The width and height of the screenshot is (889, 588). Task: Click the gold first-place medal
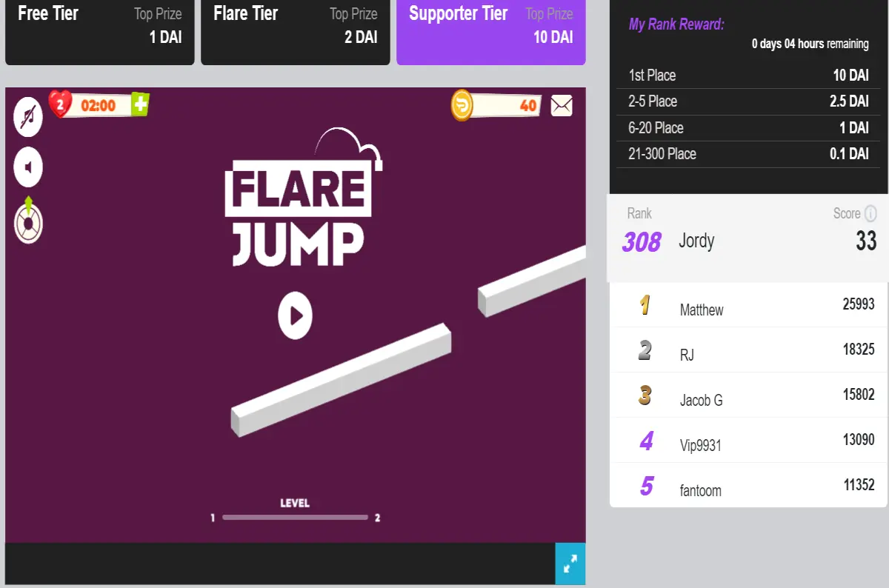pyautogui.click(x=645, y=304)
